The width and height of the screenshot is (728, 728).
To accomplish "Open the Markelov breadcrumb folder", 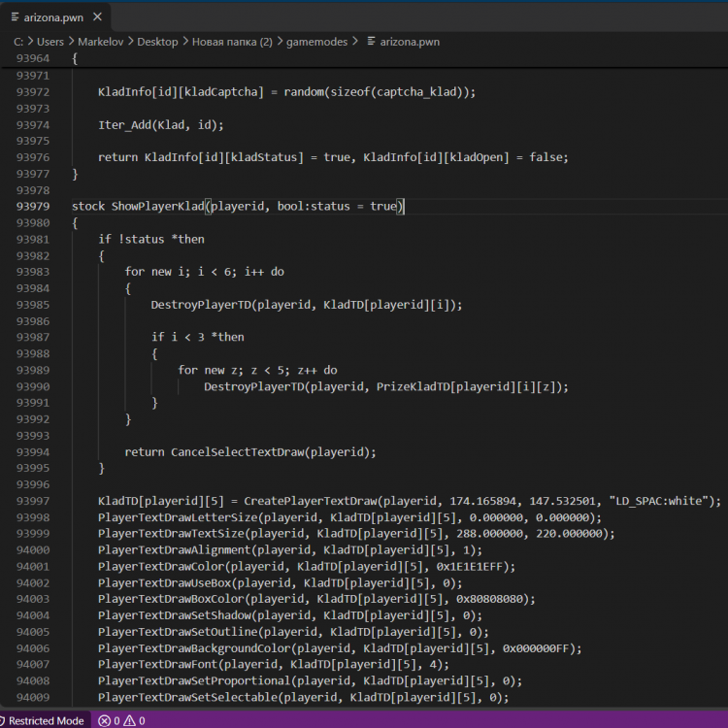I will click(100, 42).
